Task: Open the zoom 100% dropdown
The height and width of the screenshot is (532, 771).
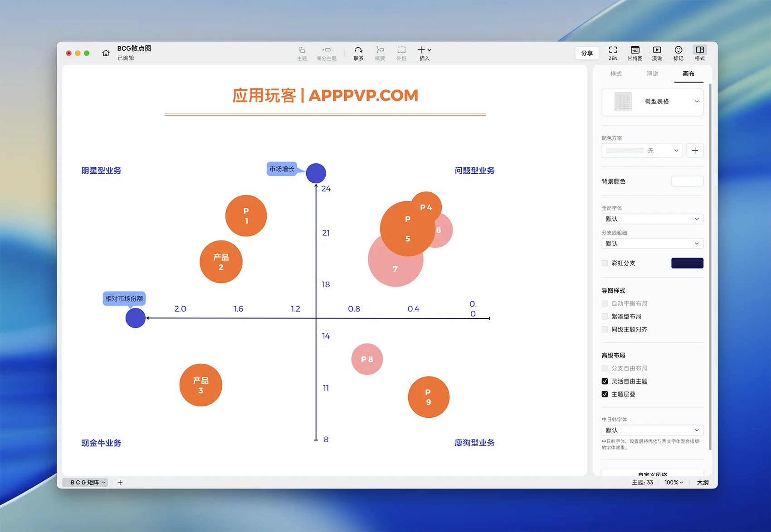Action: pyautogui.click(x=673, y=483)
